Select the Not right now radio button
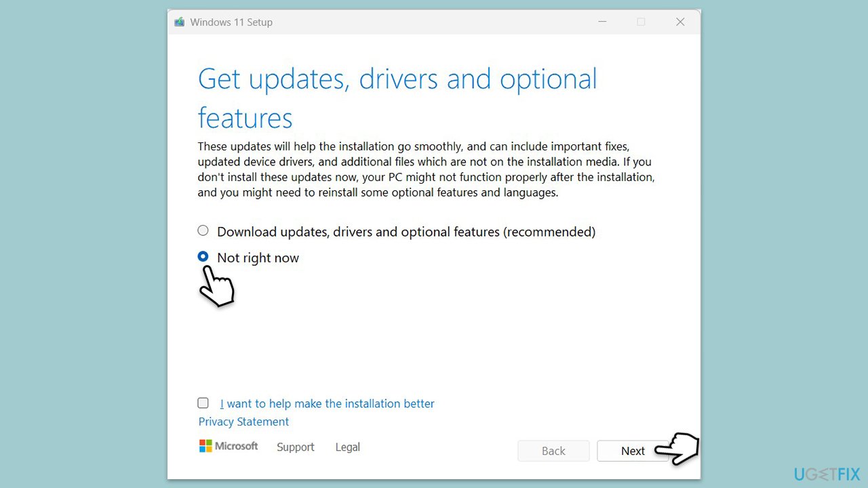The width and height of the screenshot is (868, 488). point(203,256)
